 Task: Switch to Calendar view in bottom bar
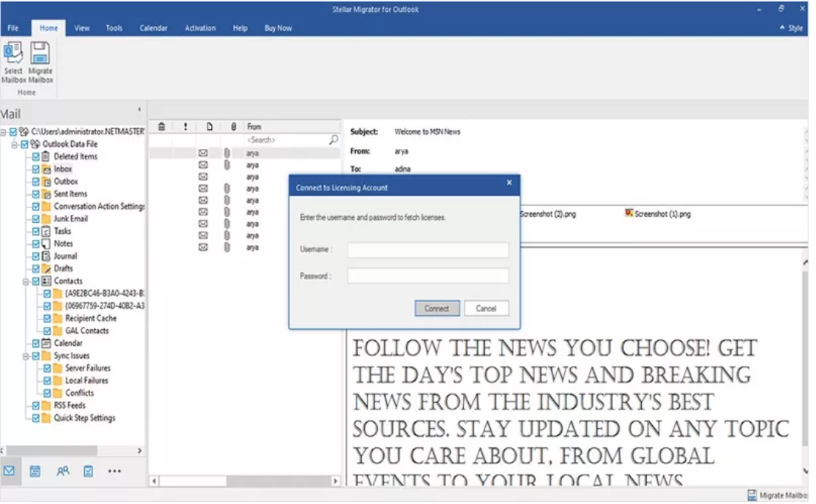[x=35, y=470]
